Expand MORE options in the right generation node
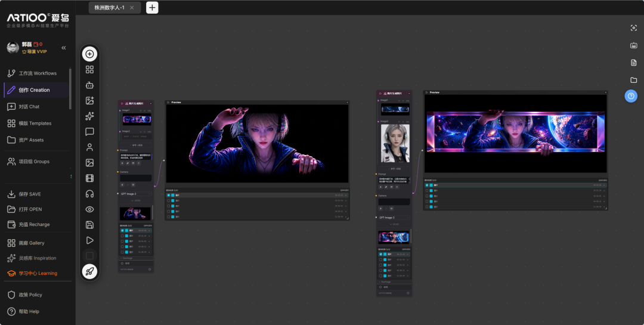This screenshot has width=644, height=325. pyautogui.click(x=394, y=224)
